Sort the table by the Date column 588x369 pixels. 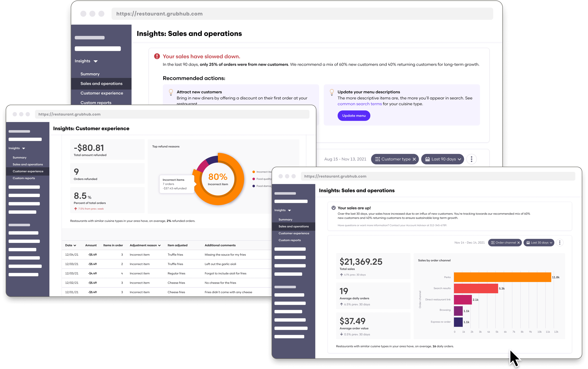70,245
